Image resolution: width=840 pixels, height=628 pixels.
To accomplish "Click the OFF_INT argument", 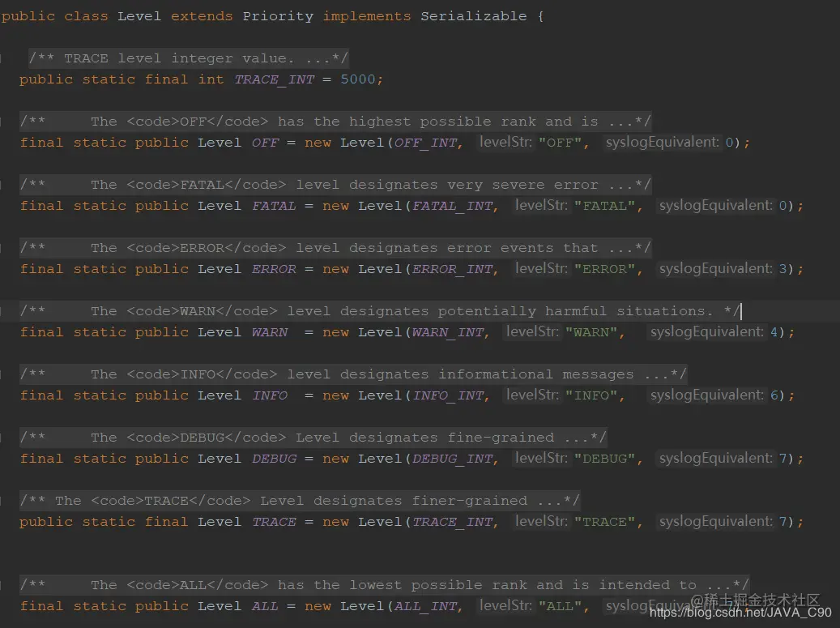I will click(x=426, y=143).
